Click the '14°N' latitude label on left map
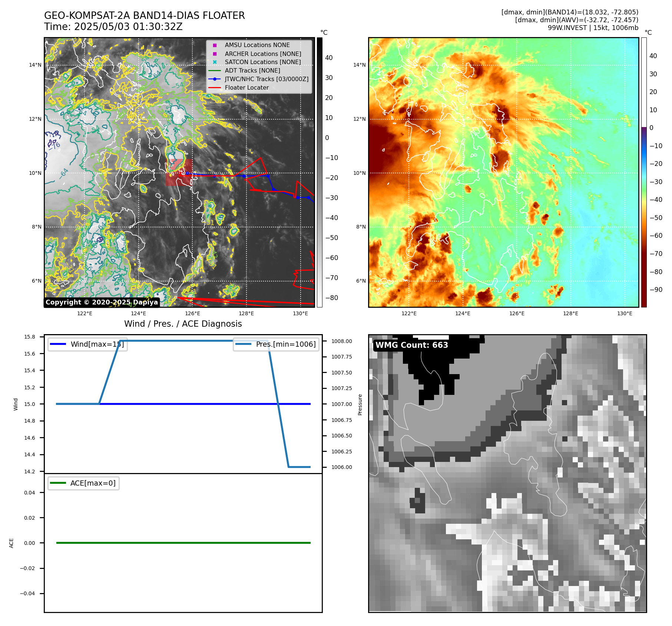The height and width of the screenshot is (626, 672). click(x=35, y=65)
